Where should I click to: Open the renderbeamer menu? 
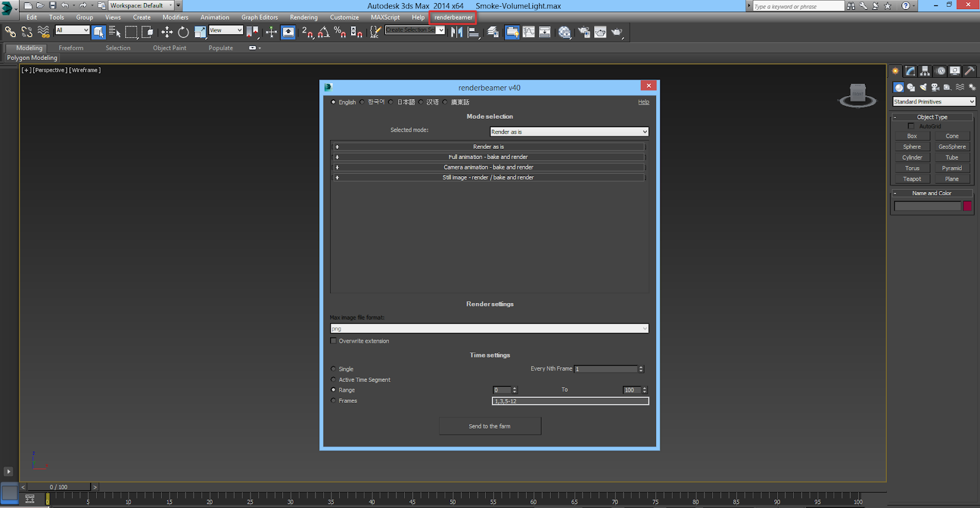(453, 17)
